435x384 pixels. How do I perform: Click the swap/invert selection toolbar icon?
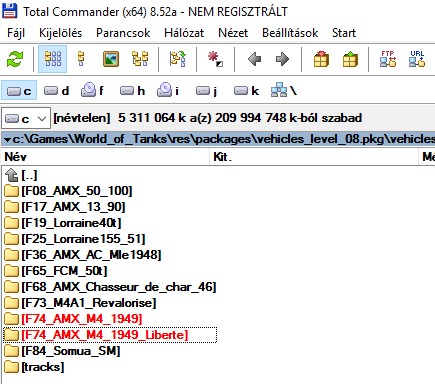178,59
